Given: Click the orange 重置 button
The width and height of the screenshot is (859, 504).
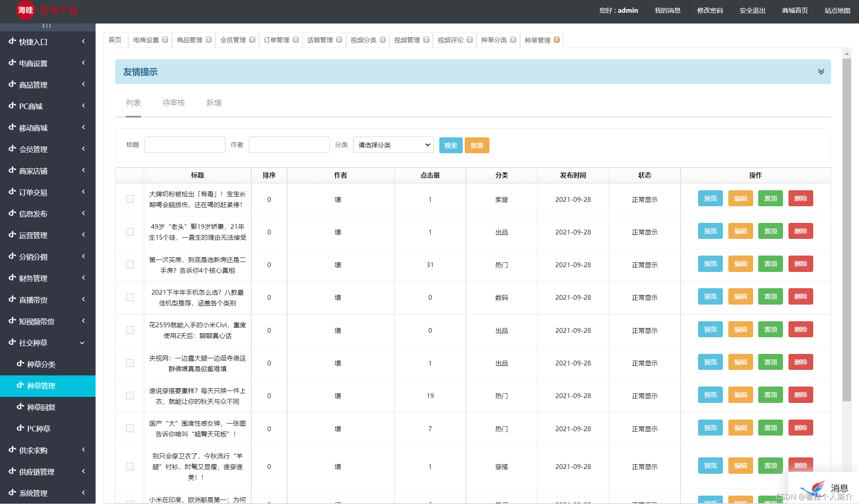Looking at the screenshot, I should (477, 145).
